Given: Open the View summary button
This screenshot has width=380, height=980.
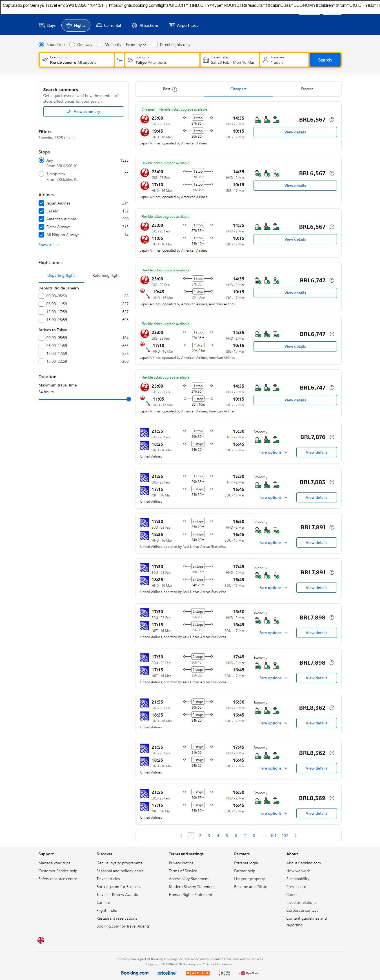Looking at the screenshot, I should pyautogui.click(x=84, y=111).
